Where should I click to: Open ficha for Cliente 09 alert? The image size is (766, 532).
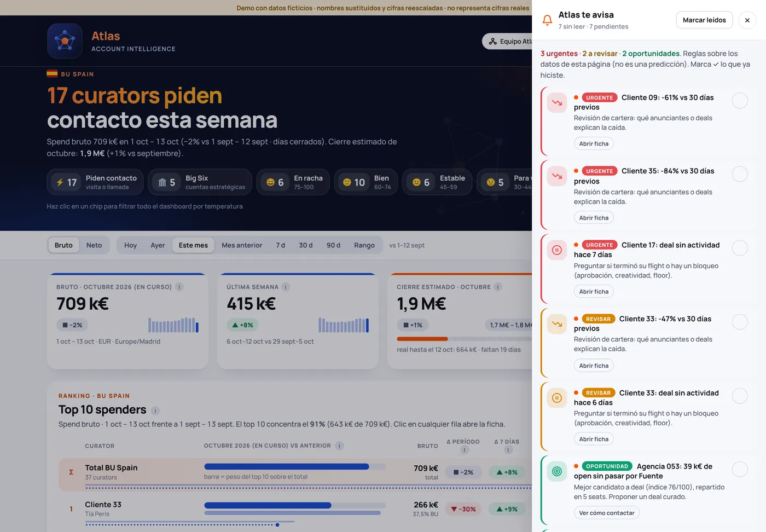tap(594, 144)
